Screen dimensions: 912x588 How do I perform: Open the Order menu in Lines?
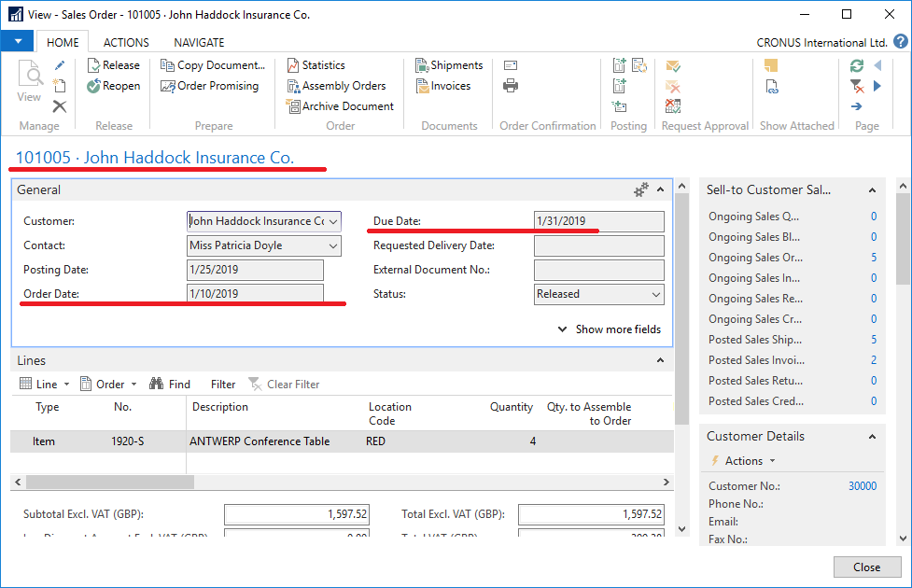point(108,384)
